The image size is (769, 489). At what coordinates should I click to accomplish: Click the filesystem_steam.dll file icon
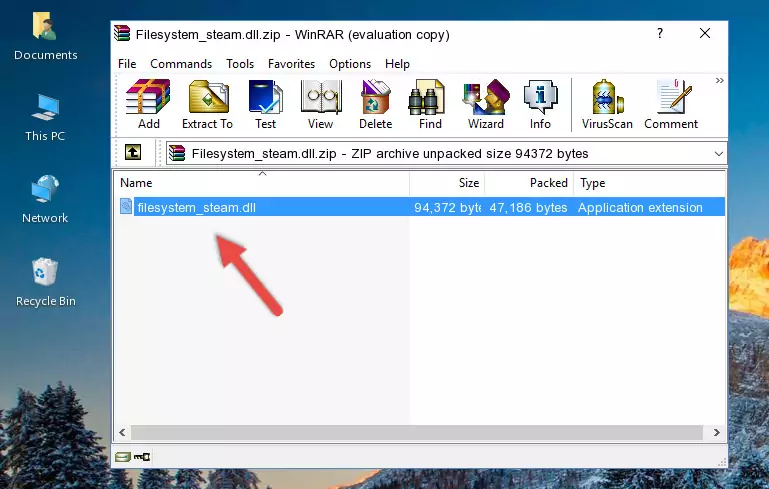(126, 206)
